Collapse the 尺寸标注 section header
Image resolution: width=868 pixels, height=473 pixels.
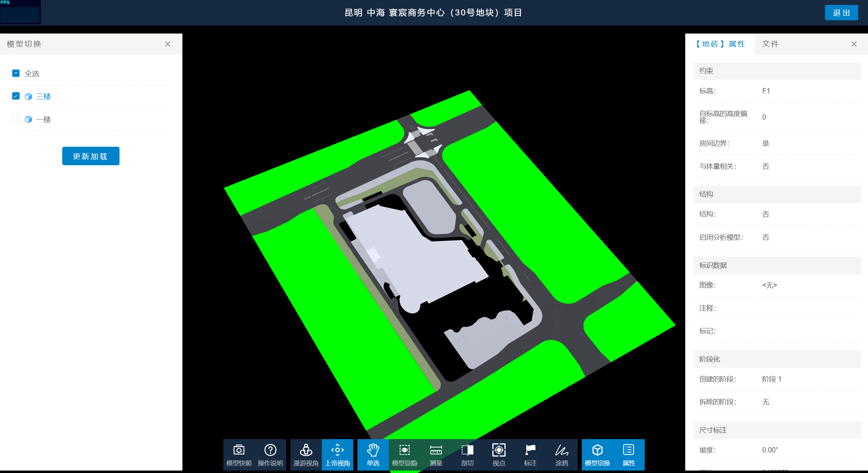(777, 430)
